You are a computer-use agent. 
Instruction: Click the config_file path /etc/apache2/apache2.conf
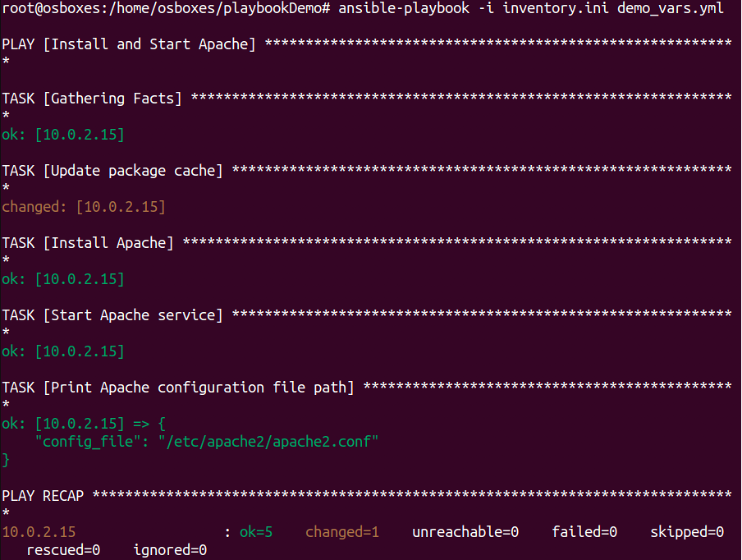271,441
